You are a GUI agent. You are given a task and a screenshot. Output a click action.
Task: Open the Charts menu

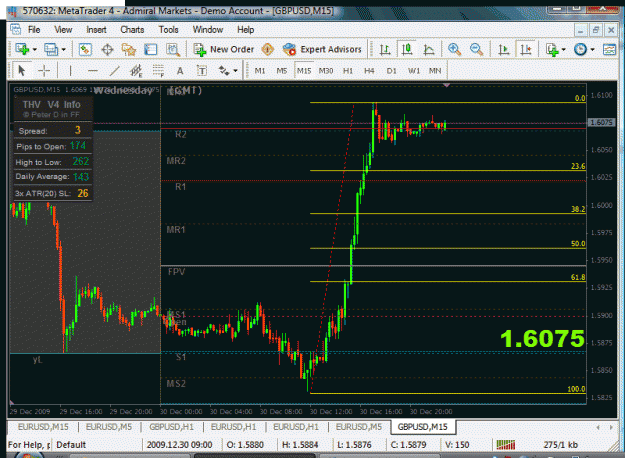(x=132, y=30)
